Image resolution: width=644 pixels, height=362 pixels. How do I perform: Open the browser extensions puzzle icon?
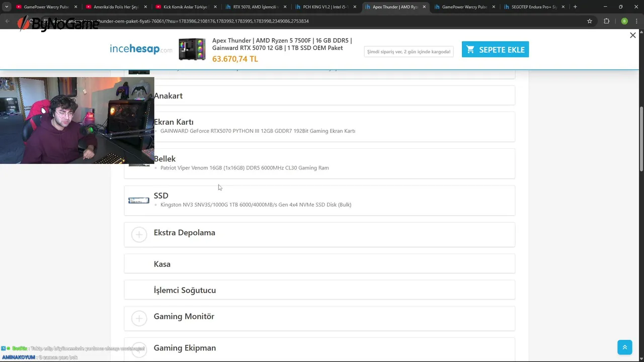click(x=606, y=21)
